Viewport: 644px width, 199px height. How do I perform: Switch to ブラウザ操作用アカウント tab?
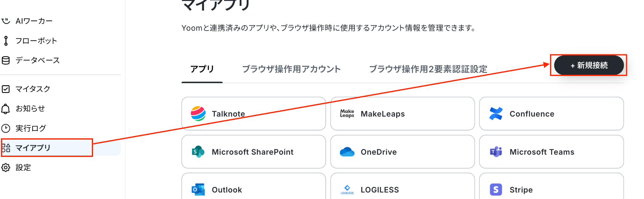[291, 69]
